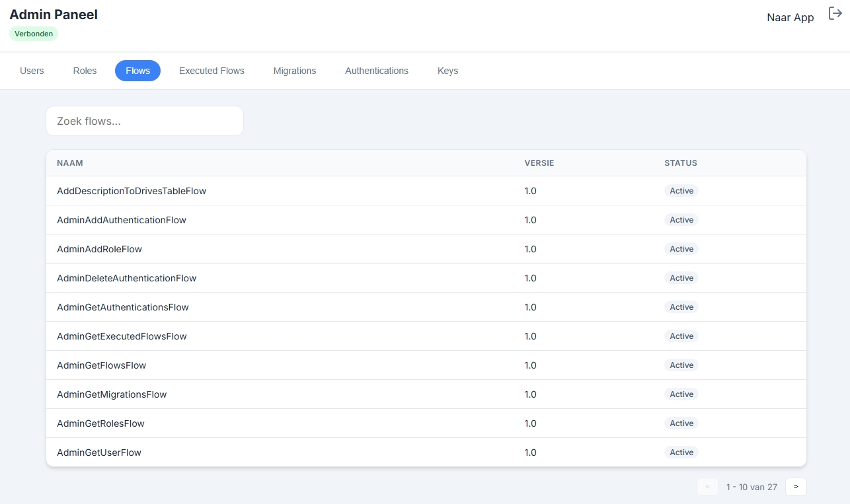
Task: Open the Roles tab
Action: 85,71
